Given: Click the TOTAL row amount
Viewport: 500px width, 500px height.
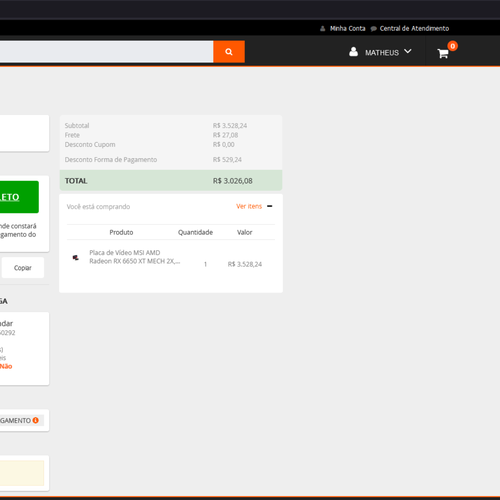Looking at the screenshot, I should click(x=233, y=181).
